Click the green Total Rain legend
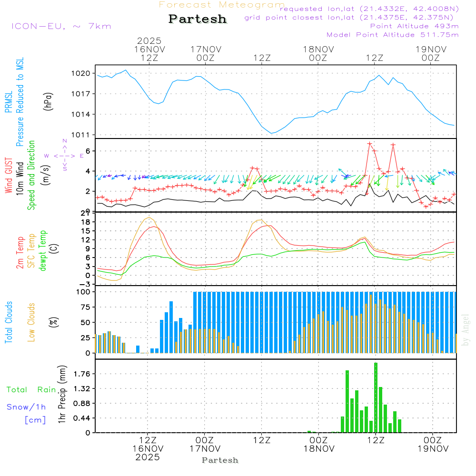Screen dimensions: 476x476 pos(31,389)
